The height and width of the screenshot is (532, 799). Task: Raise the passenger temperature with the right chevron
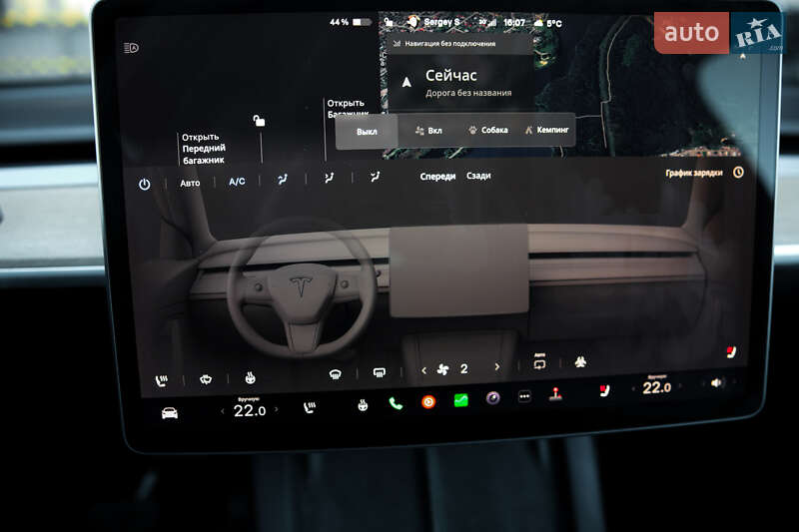click(680, 386)
